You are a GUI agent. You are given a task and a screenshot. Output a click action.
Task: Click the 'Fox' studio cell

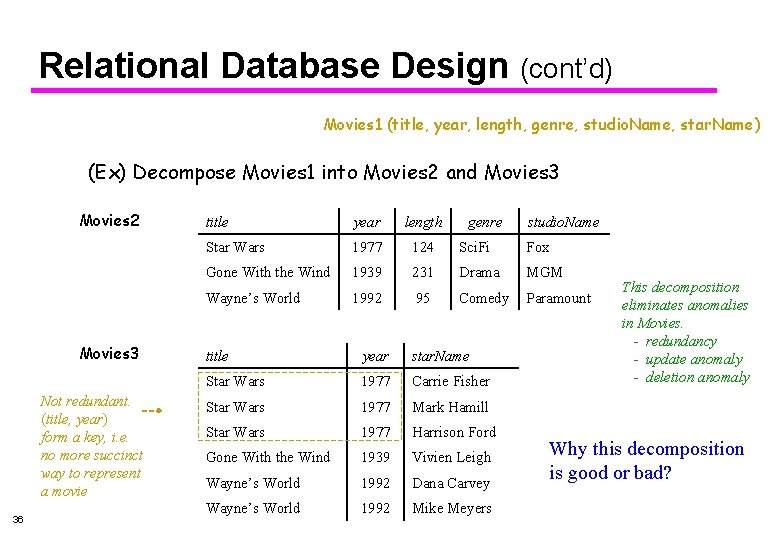tap(538, 247)
